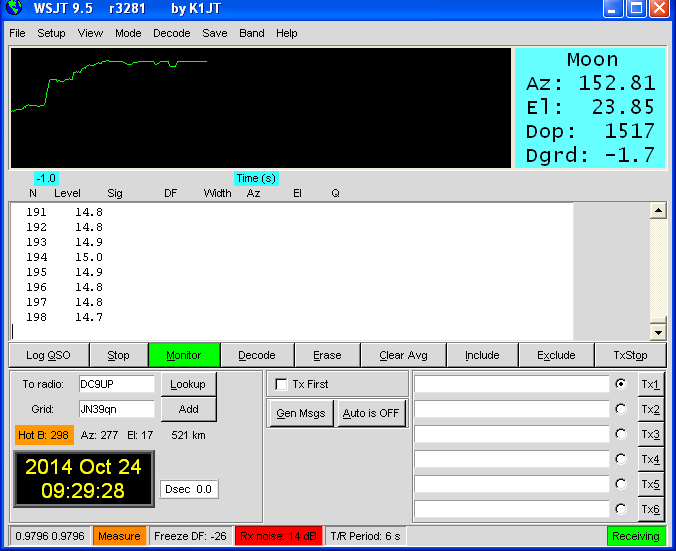Transmit message with Tx1 button
Viewport: 676px width, 551px height.
651,384
